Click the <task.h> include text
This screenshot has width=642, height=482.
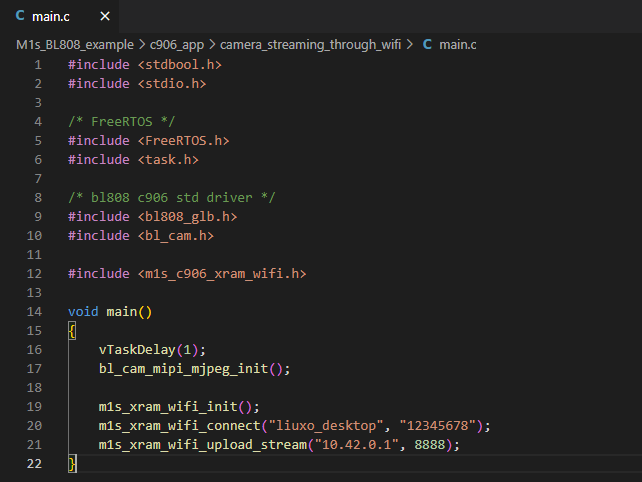tap(168, 160)
